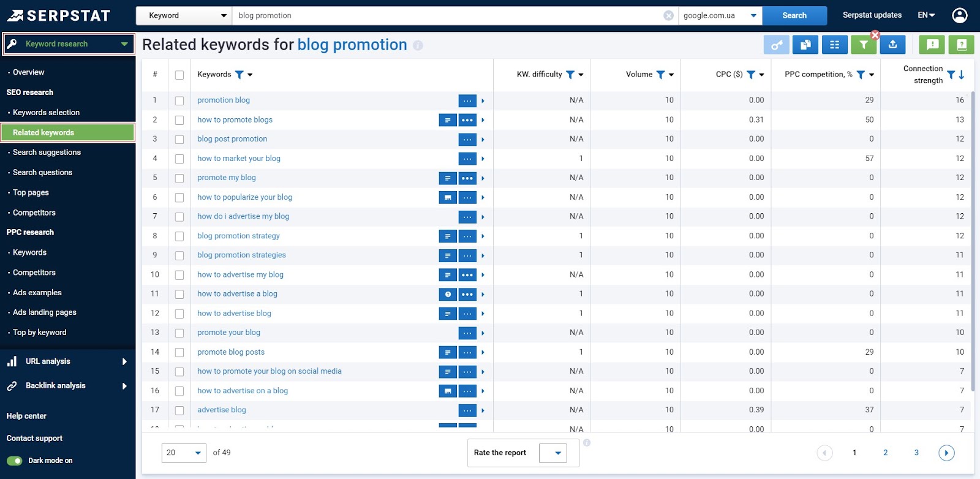Open the google.com.ua database dropdown
The image size is (980, 479).
click(720, 15)
